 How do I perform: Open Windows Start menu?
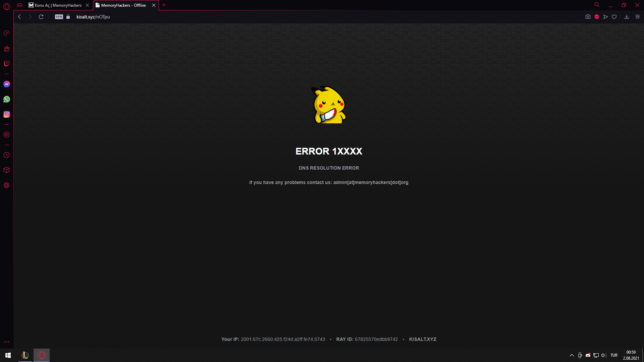click(x=8, y=355)
